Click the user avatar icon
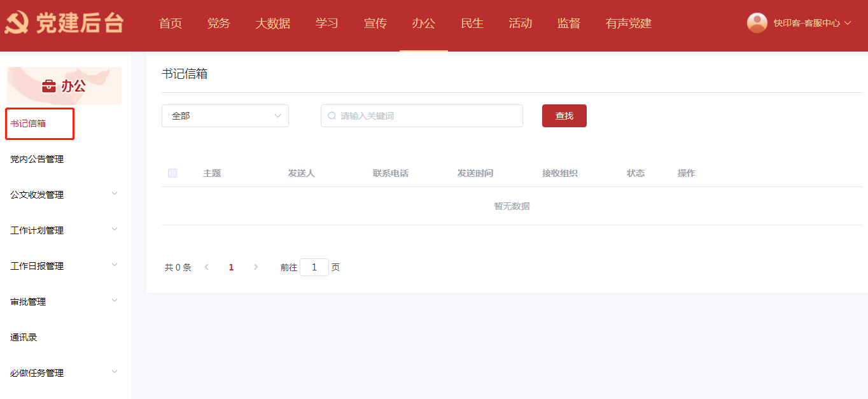The height and width of the screenshot is (399, 868). [x=757, y=23]
